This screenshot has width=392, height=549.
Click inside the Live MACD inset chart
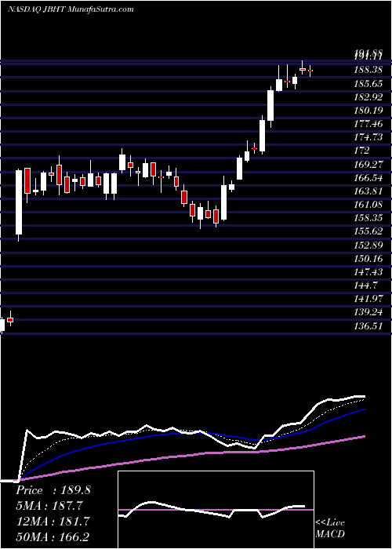coord(216,510)
